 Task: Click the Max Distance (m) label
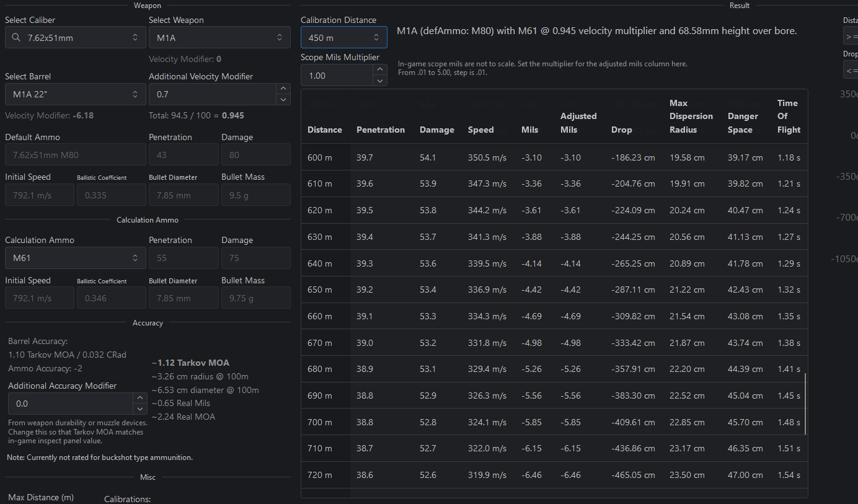click(41, 497)
